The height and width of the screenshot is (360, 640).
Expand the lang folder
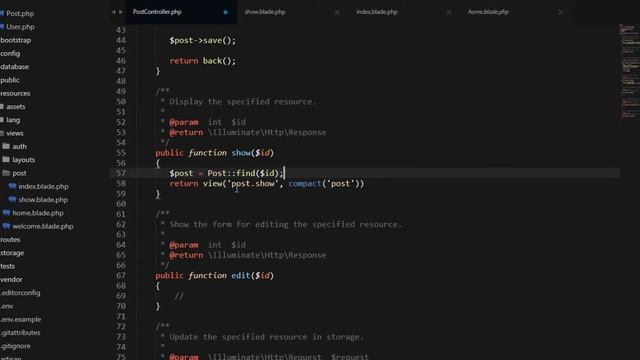tap(13, 120)
